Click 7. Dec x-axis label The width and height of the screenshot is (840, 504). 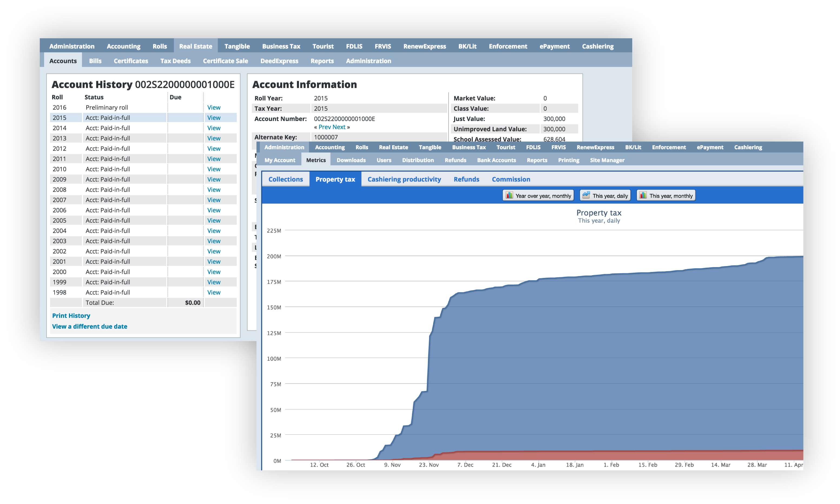coord(465,465)
